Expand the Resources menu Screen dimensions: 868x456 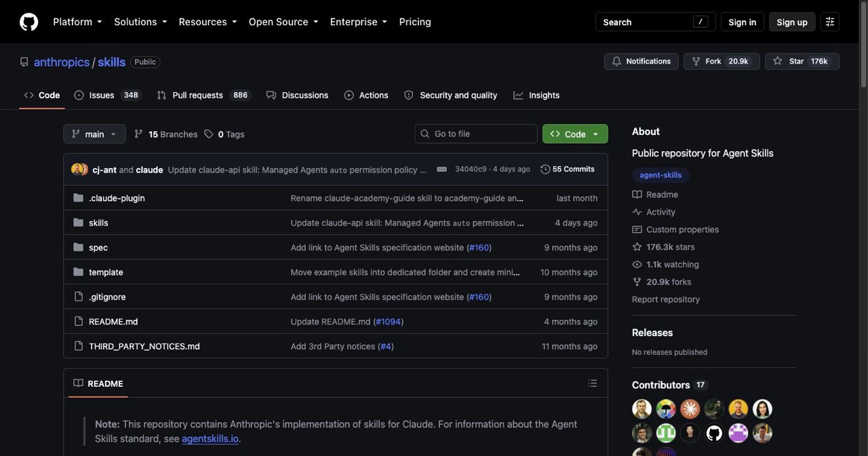[x=208, y=22]
